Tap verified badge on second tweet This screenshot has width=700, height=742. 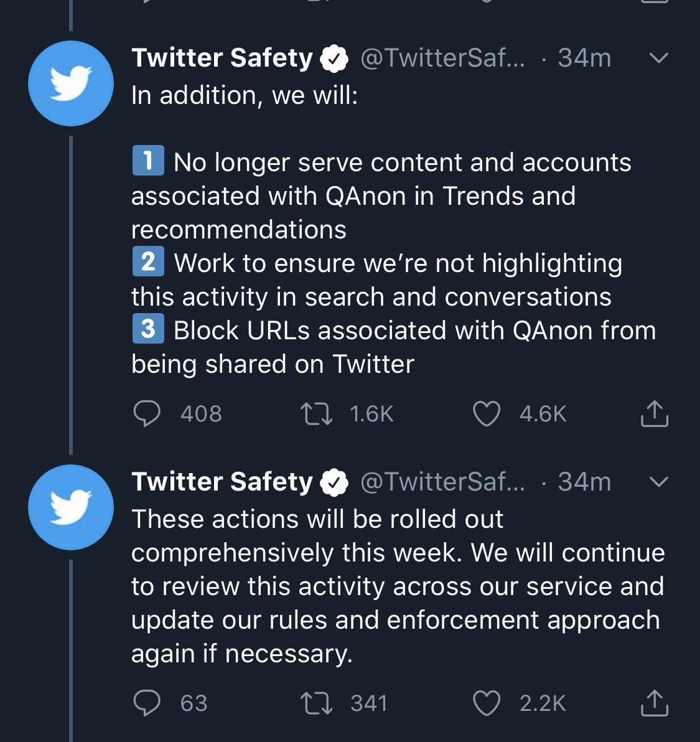tap(334, 482)
